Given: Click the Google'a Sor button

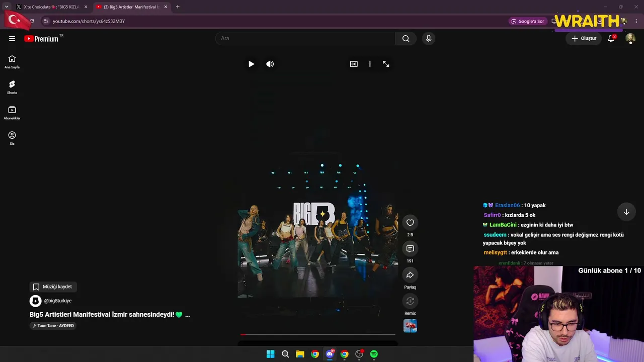Looking at the screenshot, I should click(x=528, y=21).
